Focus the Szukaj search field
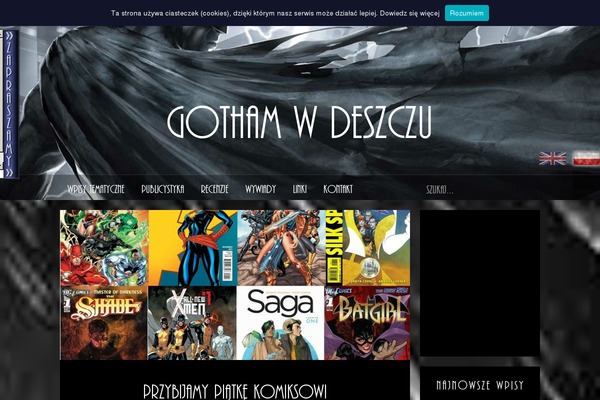 click(455, 189)
